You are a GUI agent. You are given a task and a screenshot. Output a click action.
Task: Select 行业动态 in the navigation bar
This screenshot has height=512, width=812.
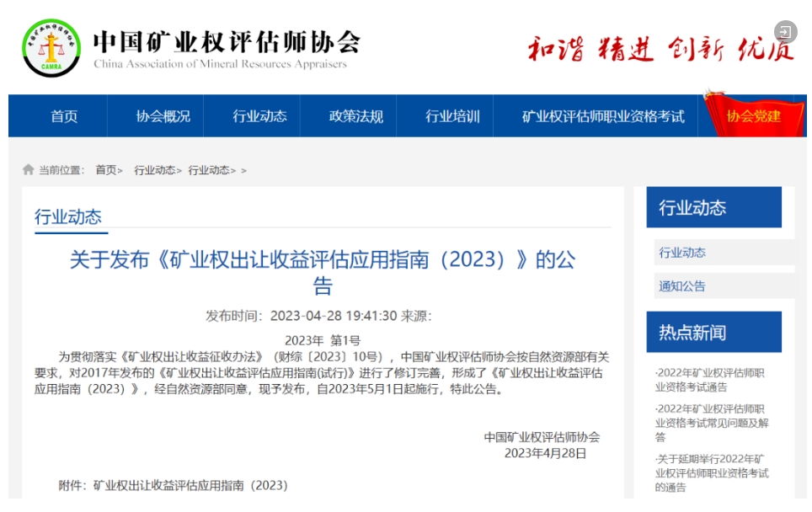[259, 116]
